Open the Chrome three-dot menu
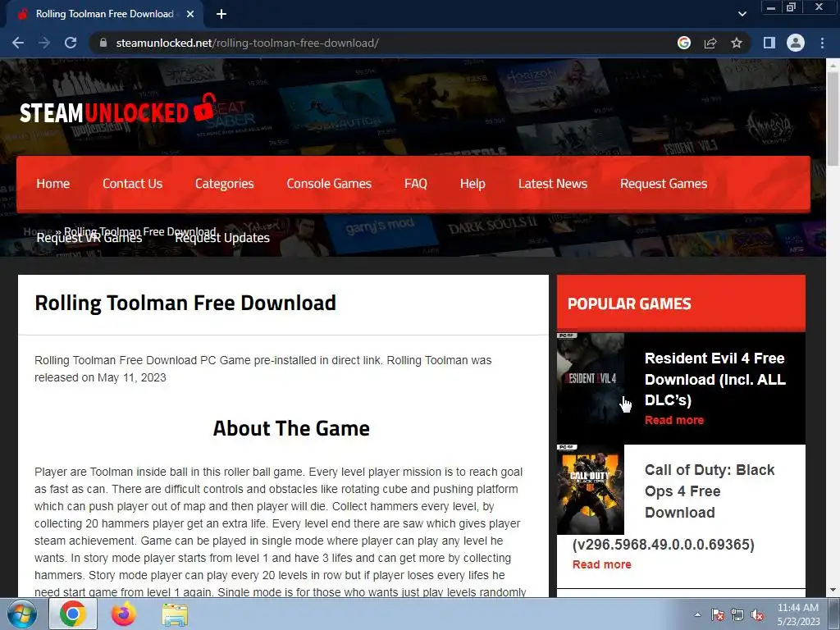840x630 pixels. 822,43
